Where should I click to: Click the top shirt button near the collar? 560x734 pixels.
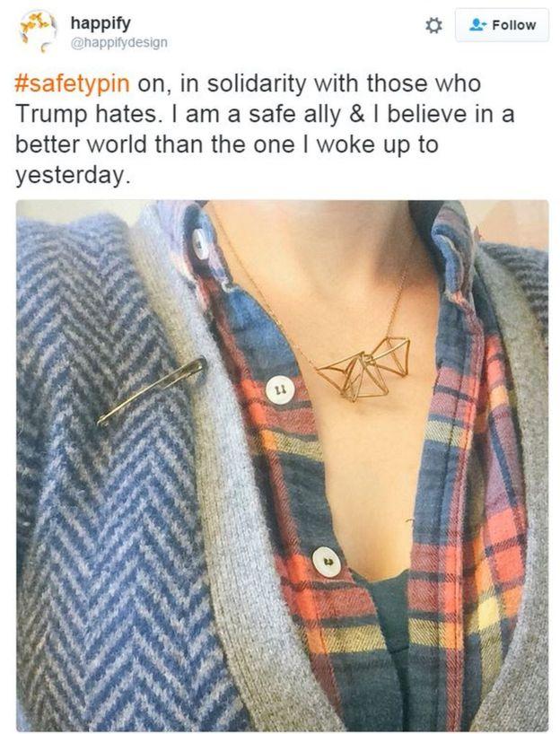200,243
